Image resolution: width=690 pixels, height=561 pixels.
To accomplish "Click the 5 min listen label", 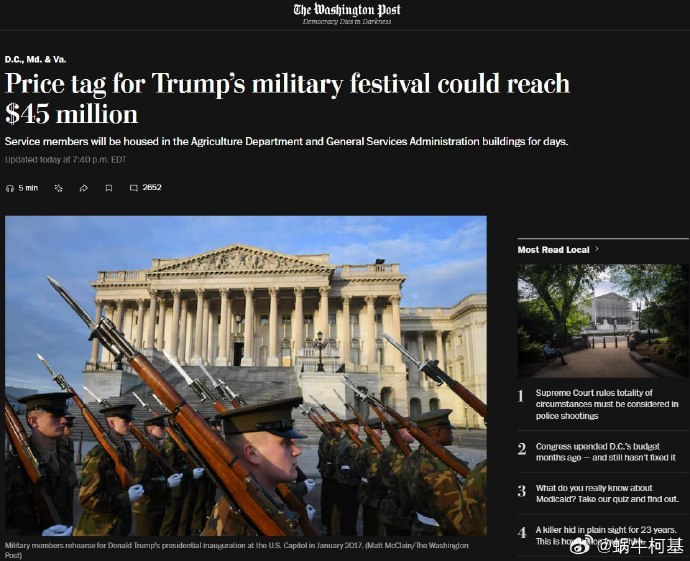I will click(x=28, y=188).
